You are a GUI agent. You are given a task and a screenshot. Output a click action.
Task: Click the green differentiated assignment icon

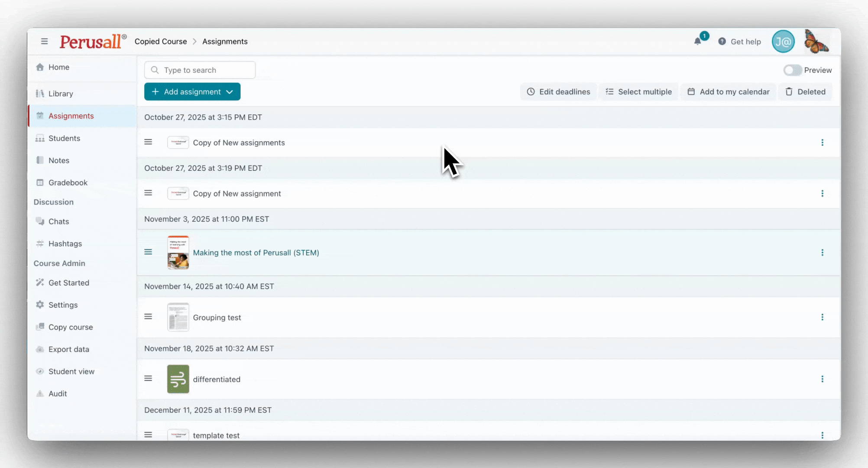click(178, 379)
